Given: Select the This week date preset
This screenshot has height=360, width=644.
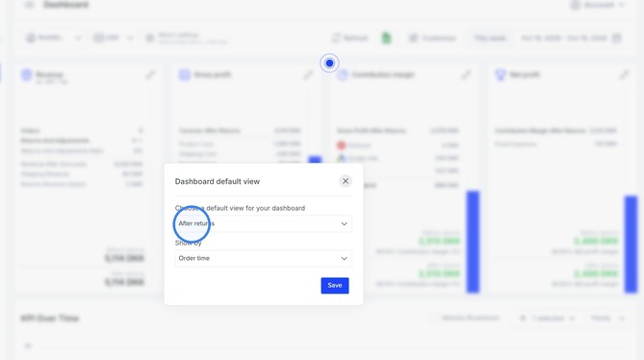Looking at the screenshot, I should pos(490,39).
